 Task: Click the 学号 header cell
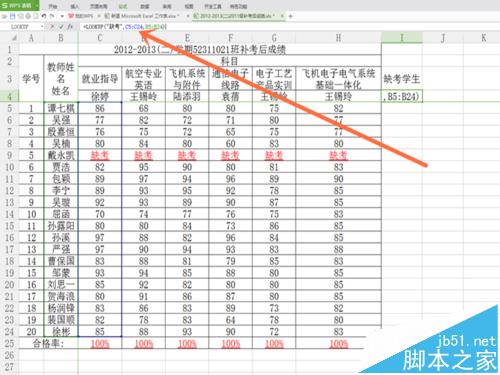(x=31, y=79)
